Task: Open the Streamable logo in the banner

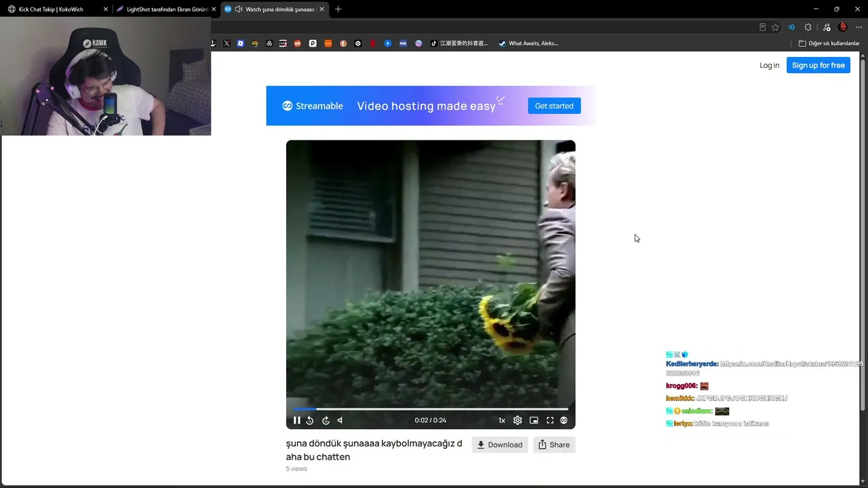Action: click(313, 106)
